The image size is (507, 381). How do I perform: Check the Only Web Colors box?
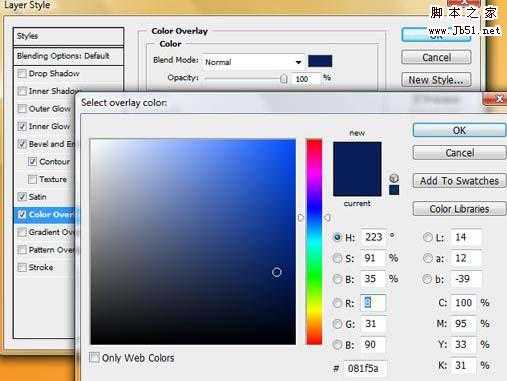click(x=94, y=358)
